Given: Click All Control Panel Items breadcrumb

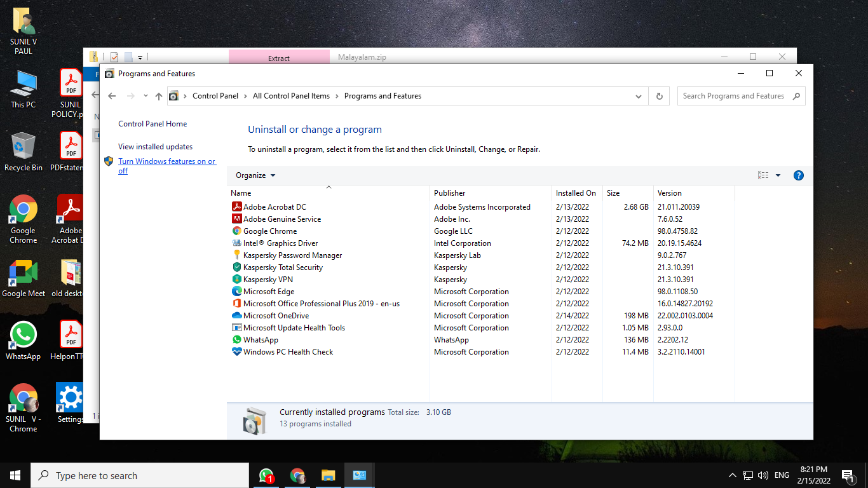Looking at the screenshot, I should coord(291,96).
